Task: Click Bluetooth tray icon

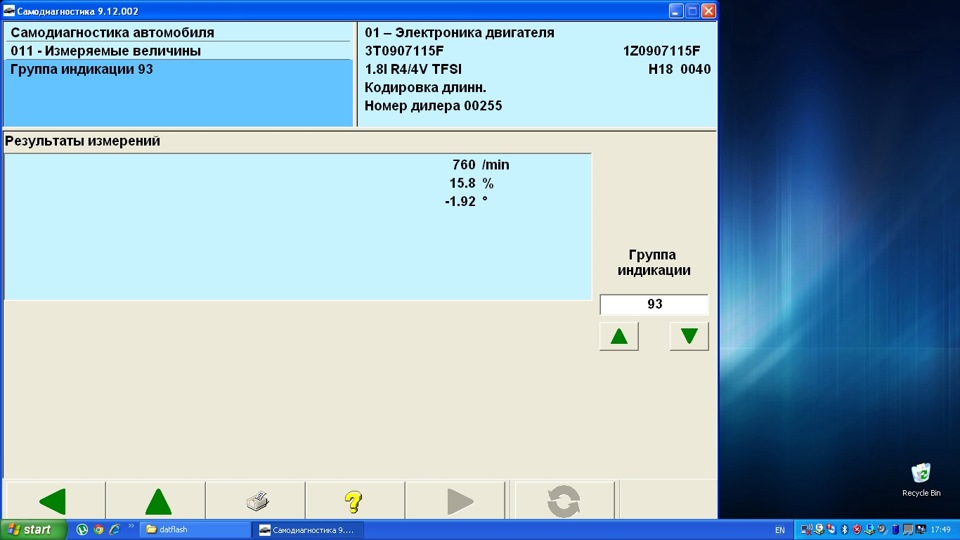Action: (844, 530)
